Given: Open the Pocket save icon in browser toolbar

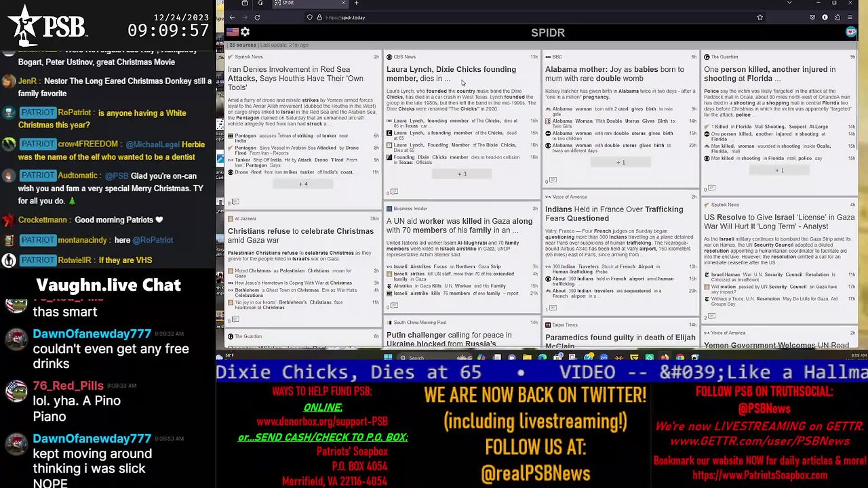Looking at the screenshot, I should 812,18.
